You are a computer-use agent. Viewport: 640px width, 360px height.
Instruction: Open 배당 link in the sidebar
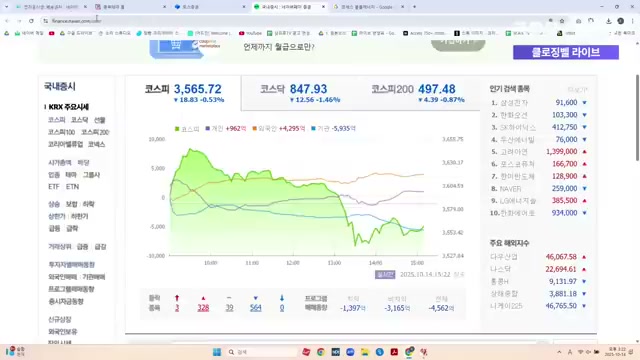coord(83,162)
